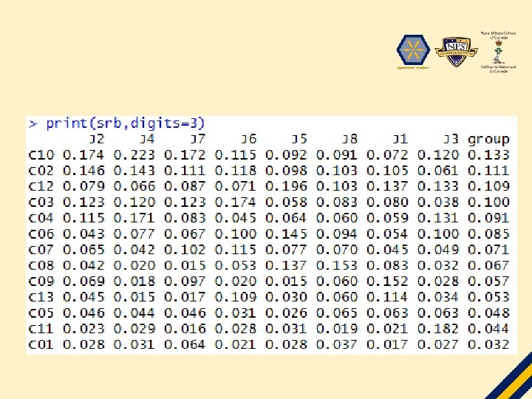The image size is (532, 399).
Task: Click value 0.182 in row C11
Action: point(438,329)
